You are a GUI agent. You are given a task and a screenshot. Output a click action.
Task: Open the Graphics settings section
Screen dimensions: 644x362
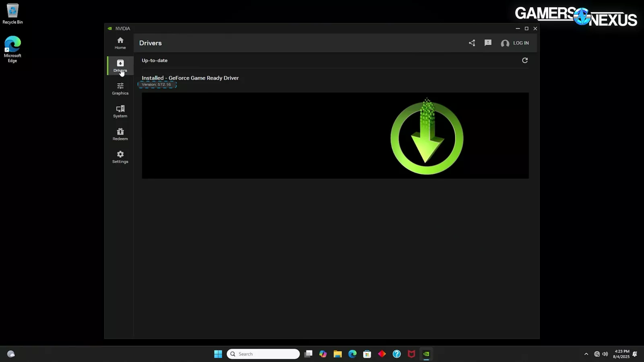[120, 88]
